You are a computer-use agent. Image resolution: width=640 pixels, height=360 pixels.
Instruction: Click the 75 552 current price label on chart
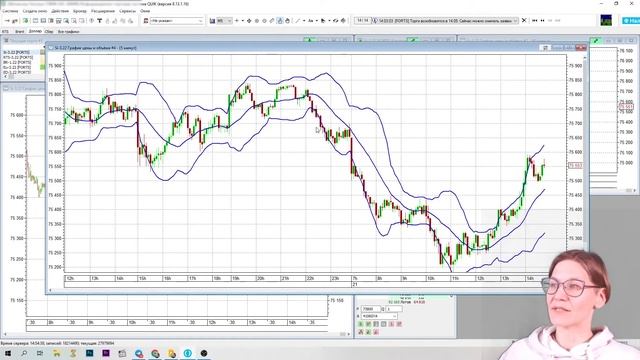tap(575, 166)
